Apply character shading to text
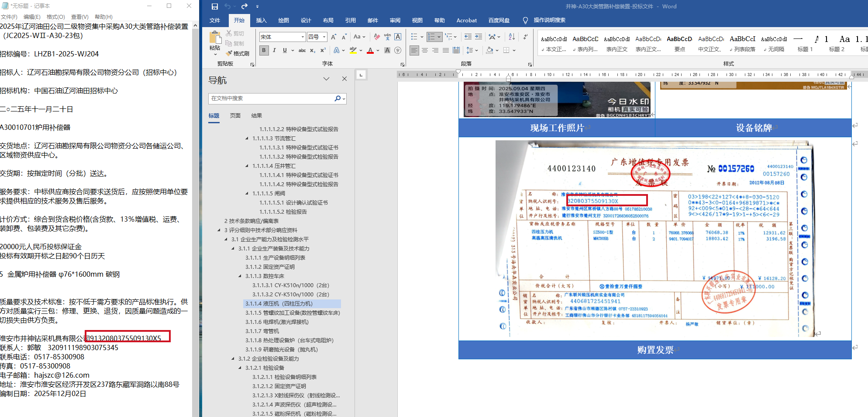 coord(387,50)
